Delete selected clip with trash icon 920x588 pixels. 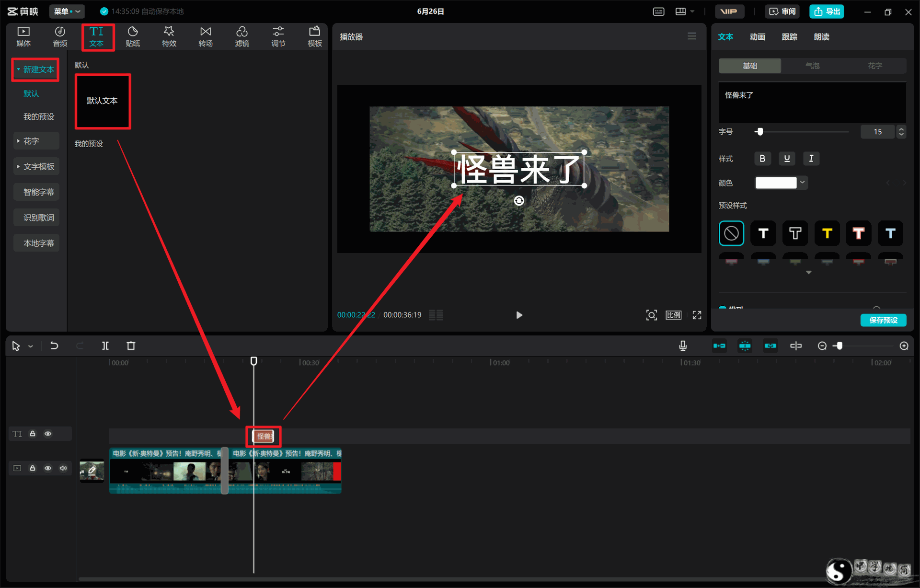pyautogui.click(x=131, y=346)
